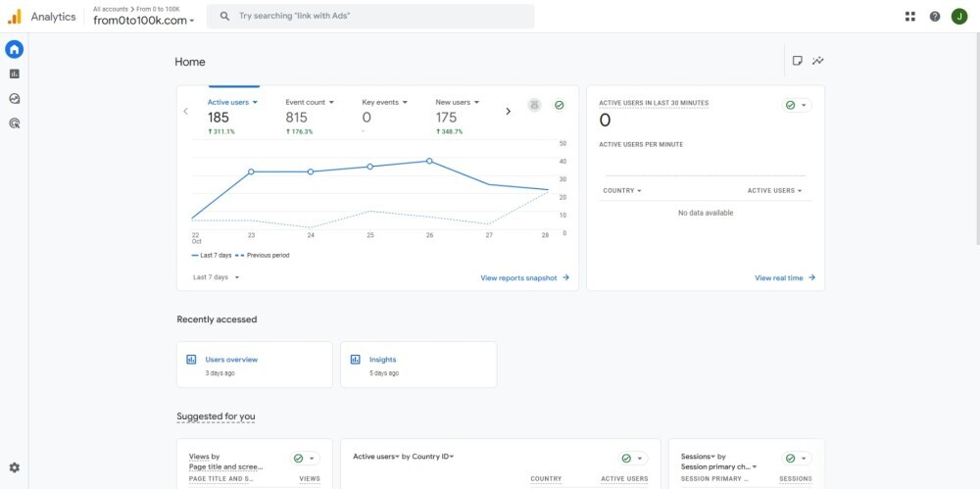
Task: Open the Home icon in sidebar
Action: (x=14, y=49)
